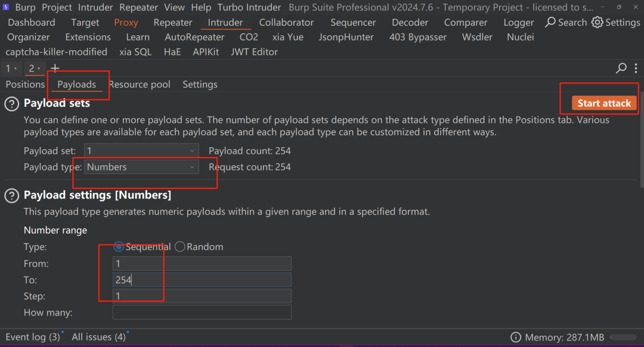Viewport: 644px width, 347px height.
Task: Open the JsonpHunter tab
Action: pos(346,38)
